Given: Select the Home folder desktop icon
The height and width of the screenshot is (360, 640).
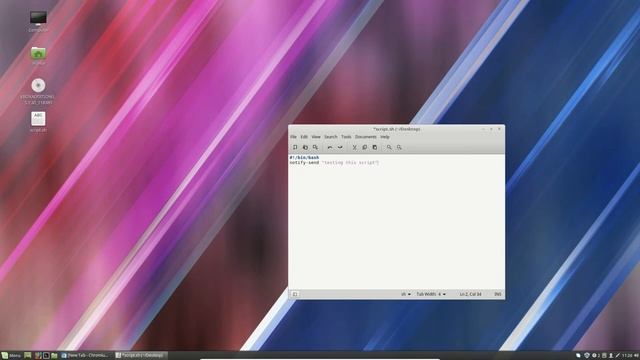Looking at the screenshot, I should click(38, 56).
